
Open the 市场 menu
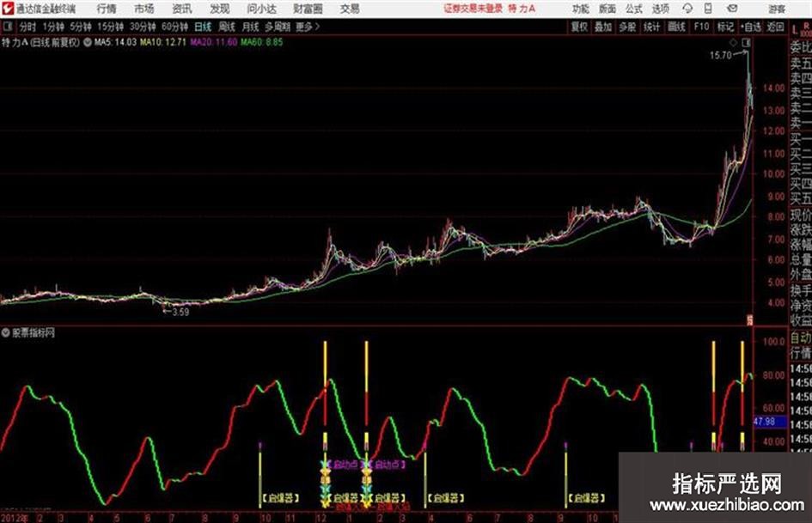tap(144, 9)
